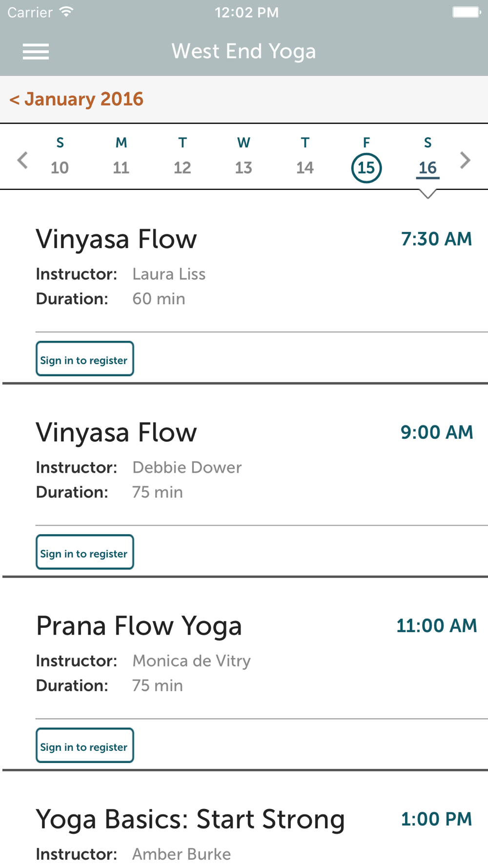488x868 pixels.
Task: Open the hamburger navigation menu
Action: click(36, 52)
